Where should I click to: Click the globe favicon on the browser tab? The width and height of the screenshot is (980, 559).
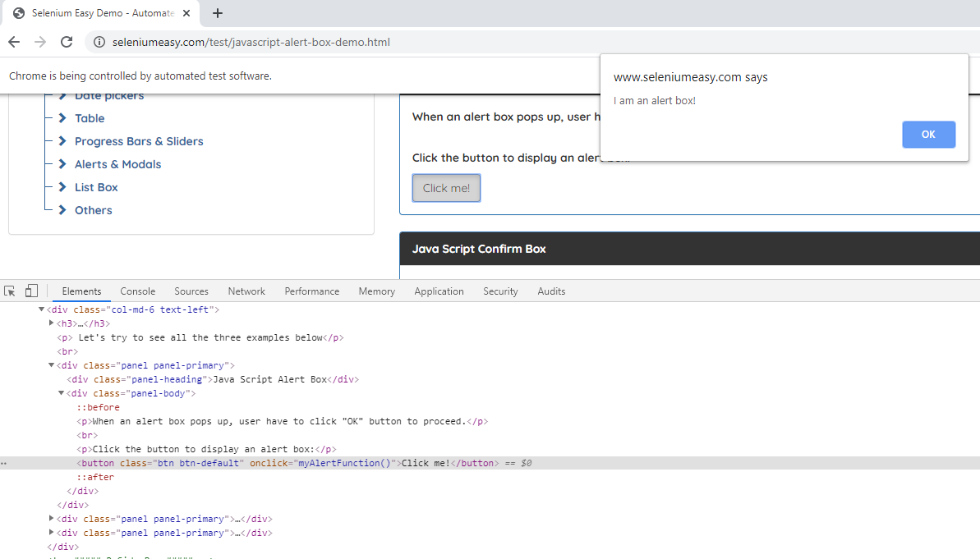(x=19, y=13)
